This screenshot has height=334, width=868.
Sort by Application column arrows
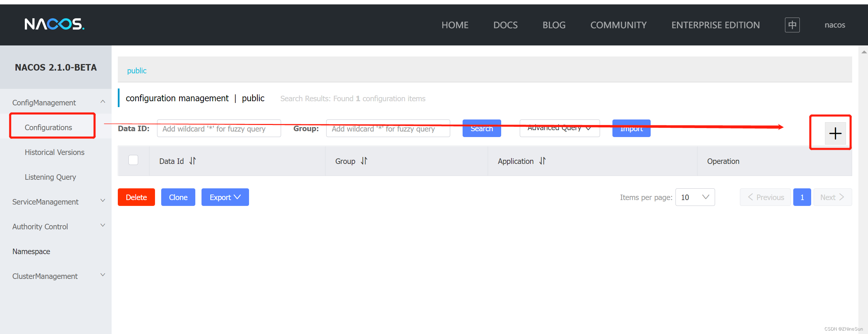pyautogui.click(x=542, y=161)
